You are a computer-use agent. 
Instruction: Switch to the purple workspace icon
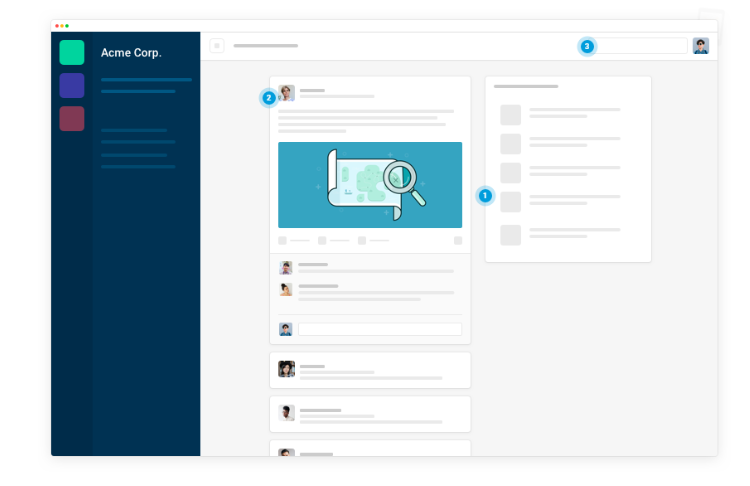[x=72, y=85]
